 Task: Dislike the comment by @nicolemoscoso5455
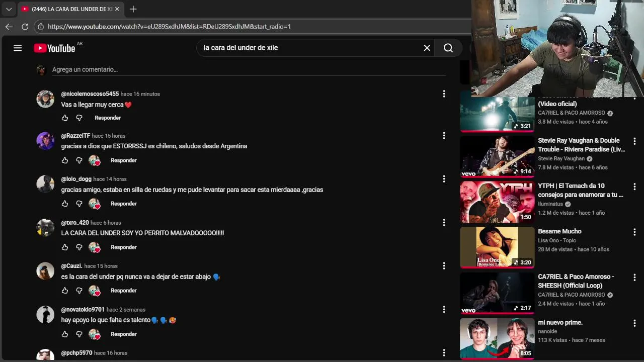click(79, 118)
